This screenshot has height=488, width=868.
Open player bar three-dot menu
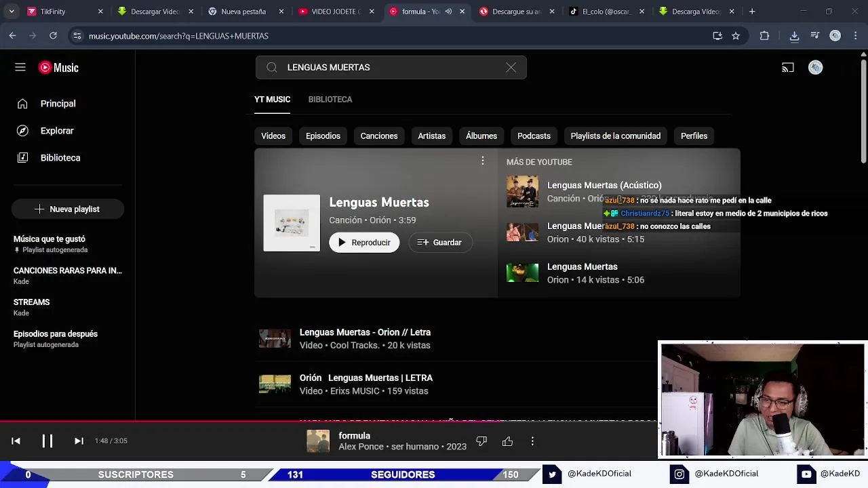pyautogui.click(x=532, y=441)
